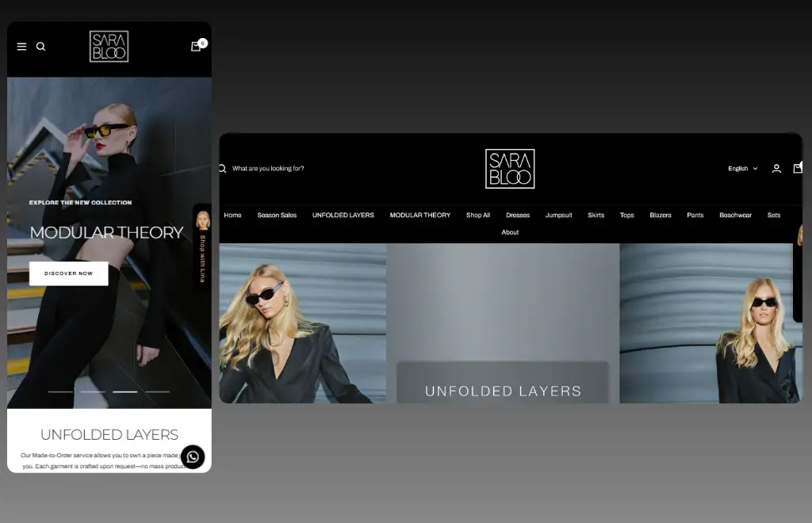Click the desktop search magnifier icon
This screenshot has width=812, height=523.
click(223, 169)
